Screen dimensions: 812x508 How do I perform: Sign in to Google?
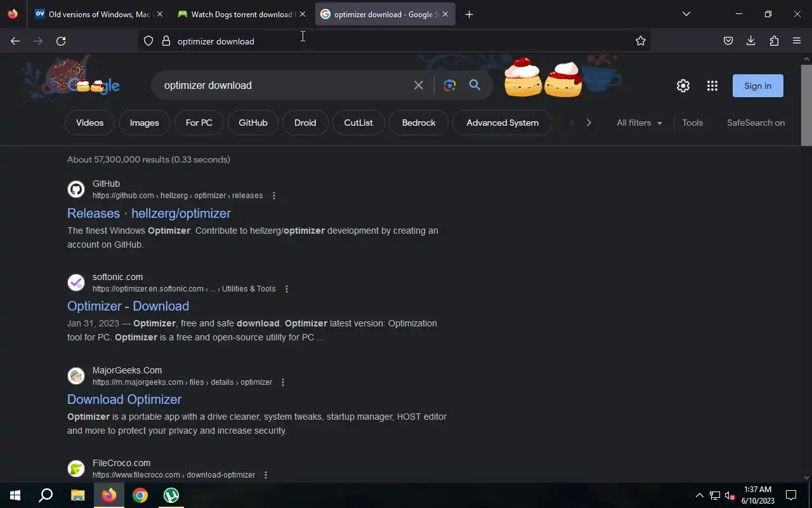tap(758, 86)
